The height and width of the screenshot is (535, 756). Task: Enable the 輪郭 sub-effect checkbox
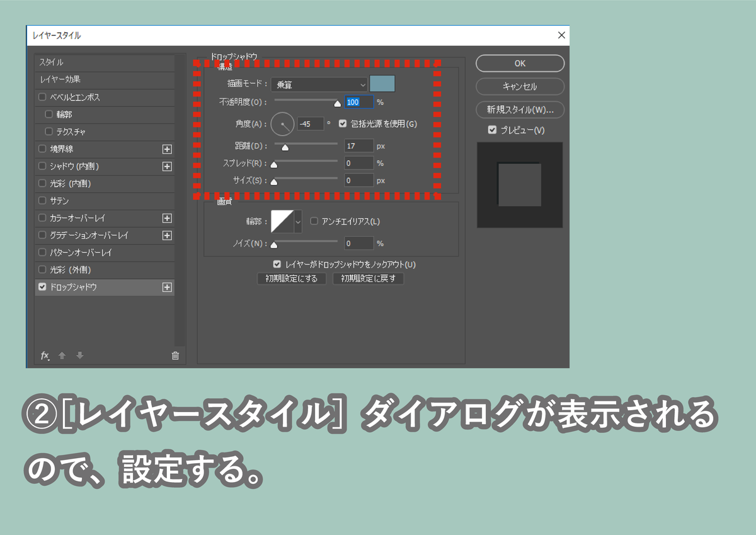49,115
